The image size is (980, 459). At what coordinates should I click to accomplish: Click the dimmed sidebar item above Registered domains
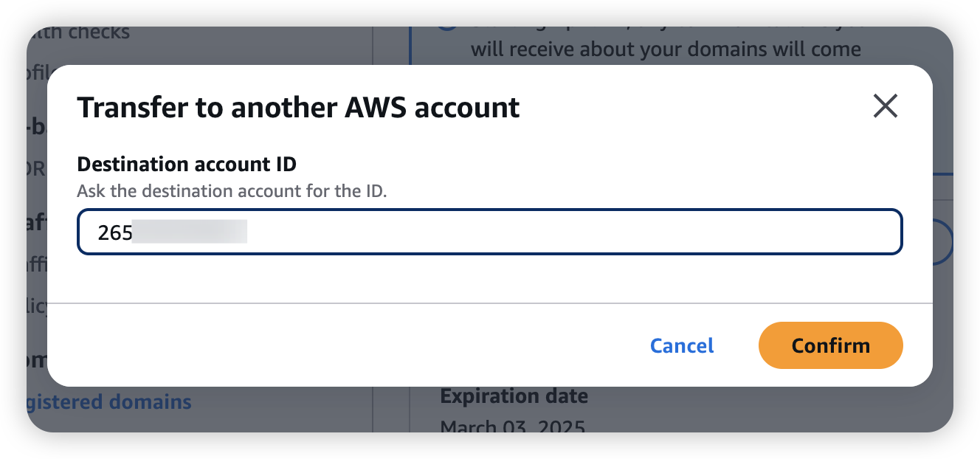(x=37, y=360)
